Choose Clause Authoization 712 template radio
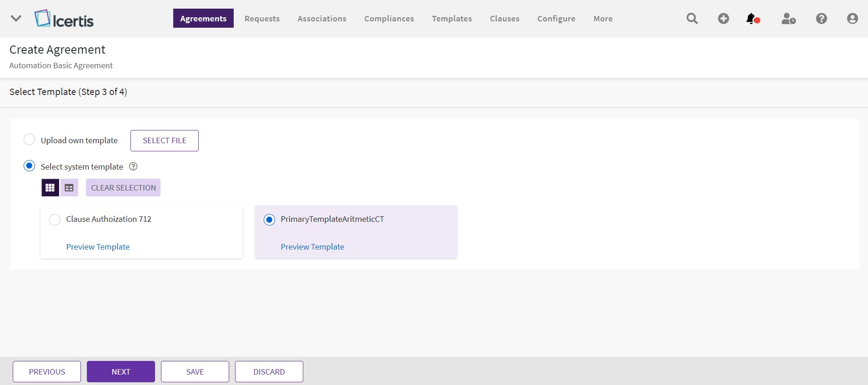868x385 pixels. [55, 220]
